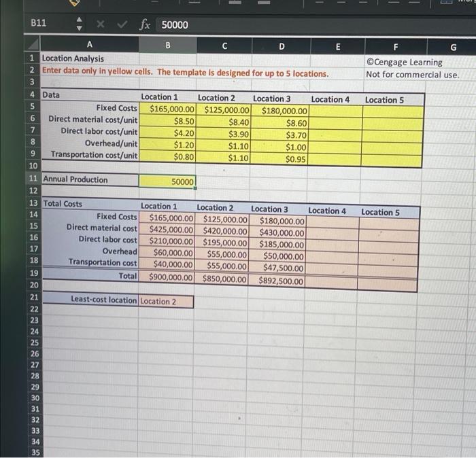The width and height of the screenshot is (476, 458).
Task: Click the 'Least-cost location' label cell
Action: [x=90, y=299]
